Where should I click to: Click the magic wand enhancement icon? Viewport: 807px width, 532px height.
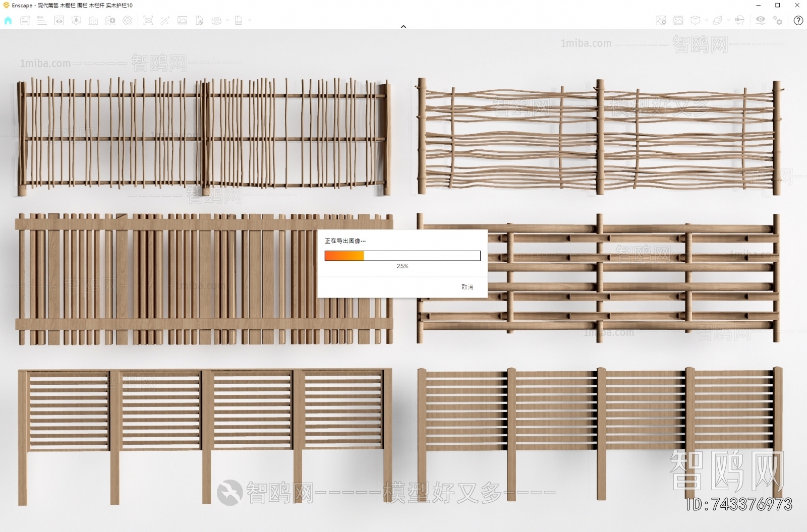click(x=165, y=21)
